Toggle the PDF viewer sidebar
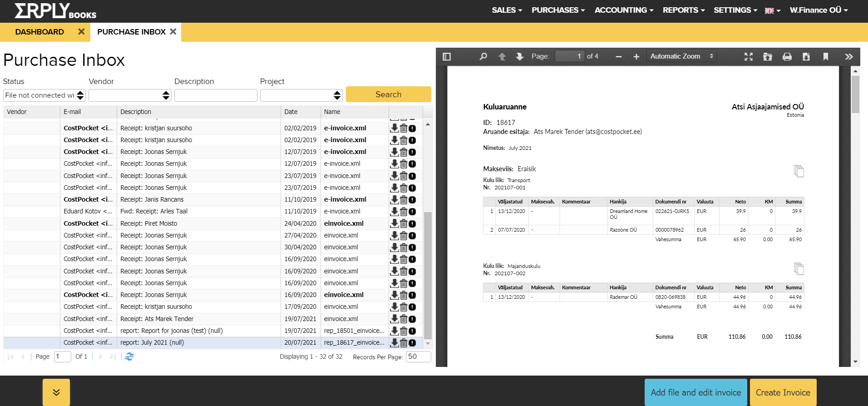868x406 pixels. (447, 57)
